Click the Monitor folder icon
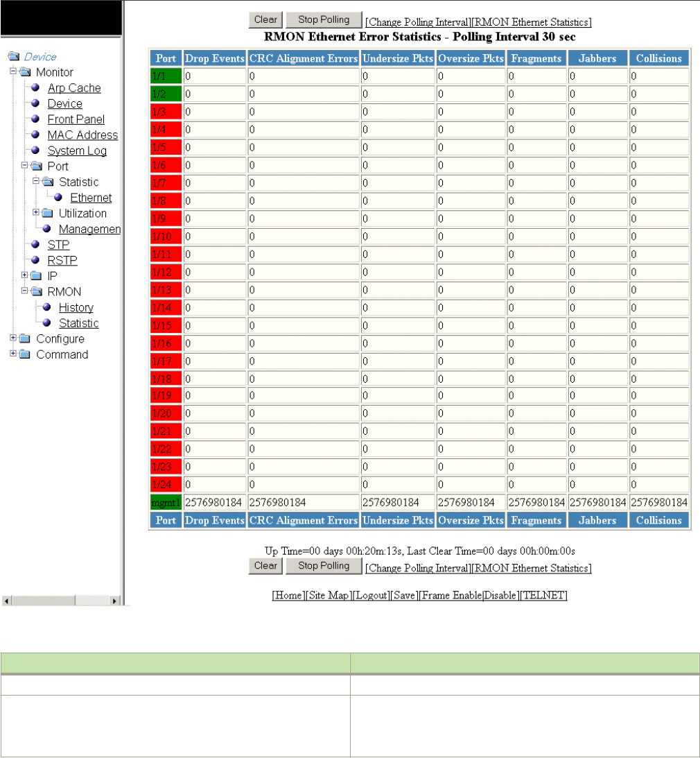700x758 pixels. coord(25,72)
